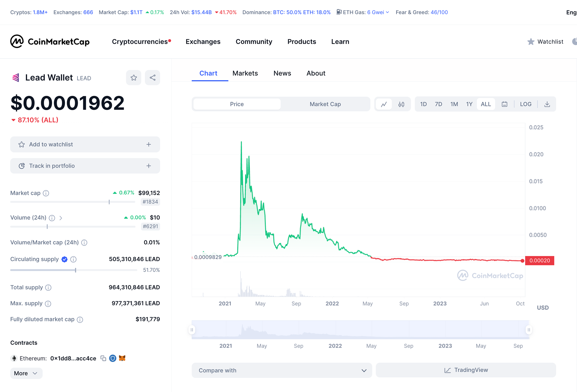Click right handle of range slider
Screen dimensions: 577x392
529,330
